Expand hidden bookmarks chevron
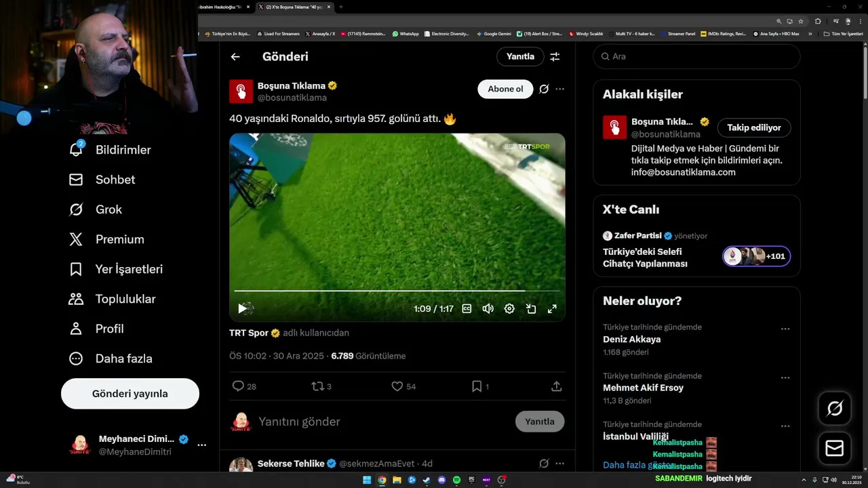The height and width of the screenshot is (488, 868). [x=810, y=33]
